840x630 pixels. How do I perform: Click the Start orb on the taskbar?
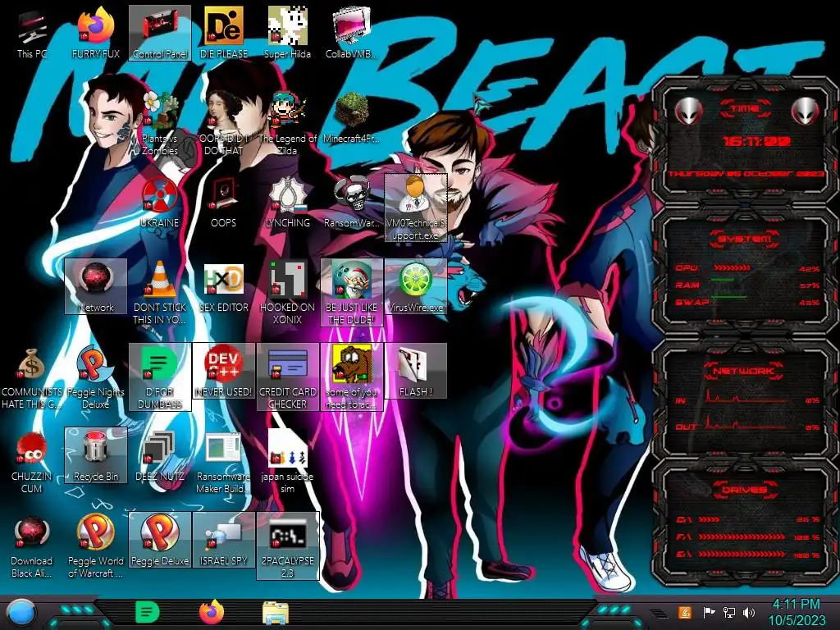click(x=21, y=612)
